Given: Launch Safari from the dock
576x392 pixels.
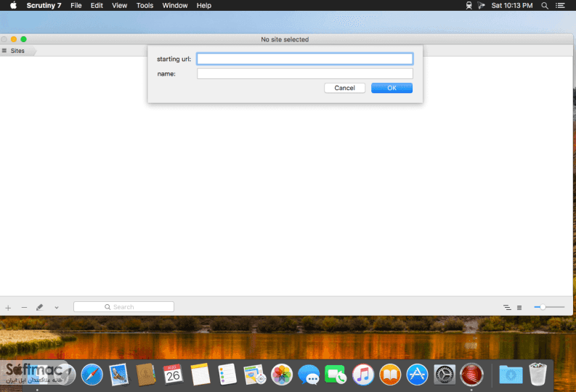Looking at the screenshot, I should (92, 375).
